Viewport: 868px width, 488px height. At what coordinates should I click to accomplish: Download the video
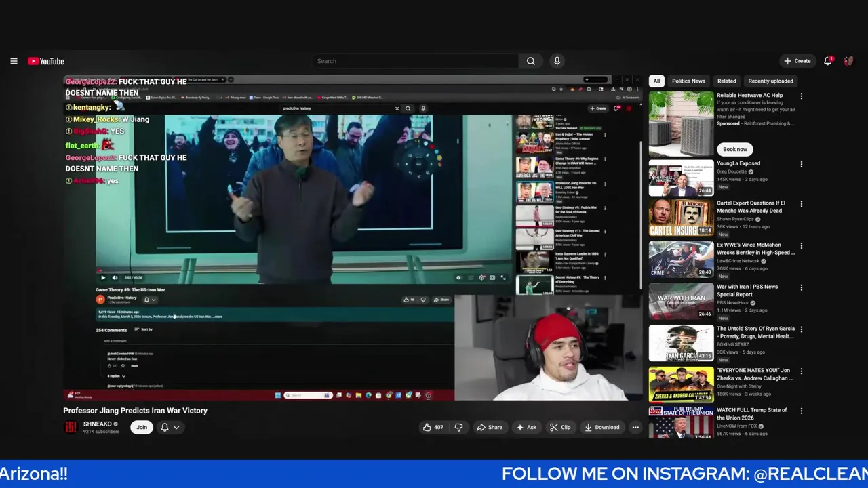coord(602,427)
